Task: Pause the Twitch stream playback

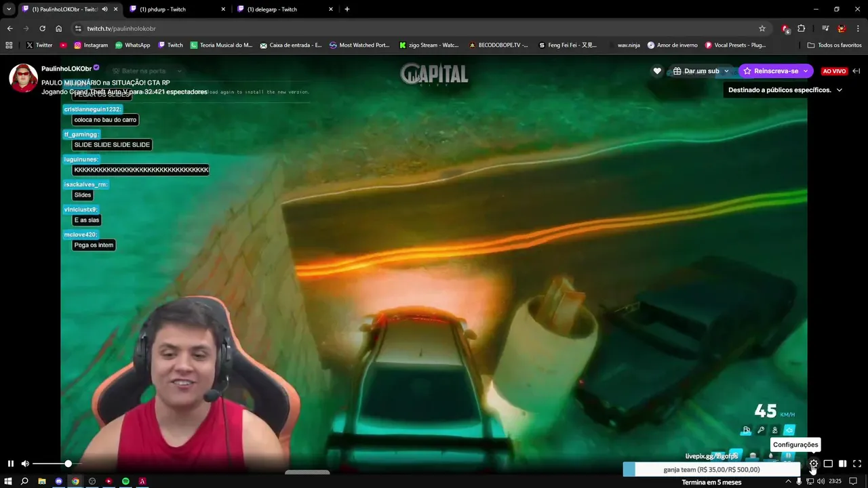Action: click(x=10, y=464)
